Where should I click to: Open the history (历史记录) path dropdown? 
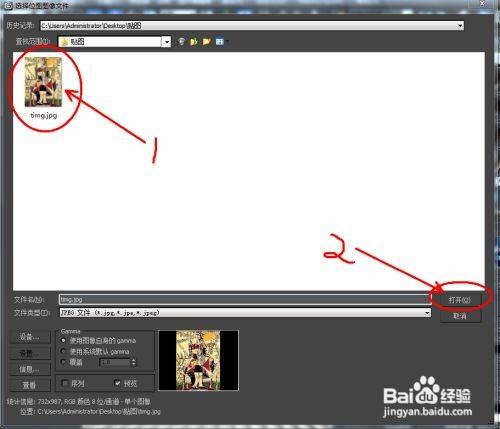click(x=460, y=26)
